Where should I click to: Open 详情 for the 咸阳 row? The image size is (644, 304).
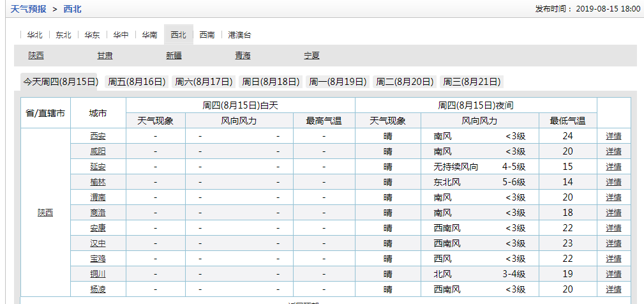(613, 151)
